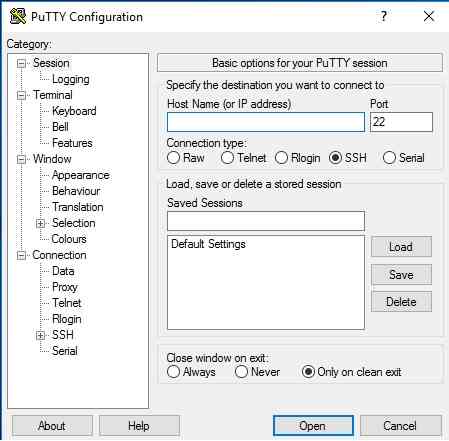Expand the SSH tree node

click(x=40, y=335)
